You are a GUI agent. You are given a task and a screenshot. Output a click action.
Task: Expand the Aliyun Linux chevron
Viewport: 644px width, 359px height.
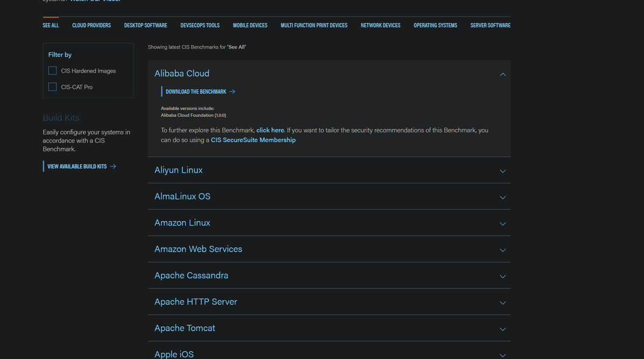[503, 171]
